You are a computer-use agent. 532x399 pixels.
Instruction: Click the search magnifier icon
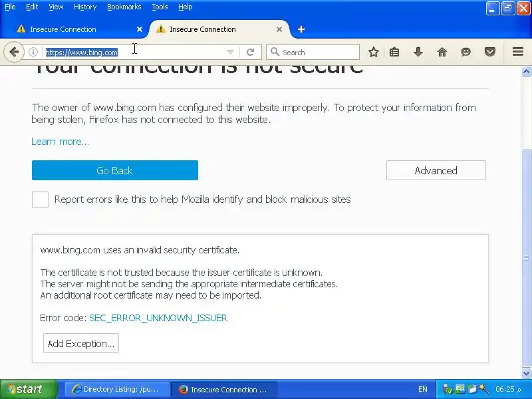point(275,52)
